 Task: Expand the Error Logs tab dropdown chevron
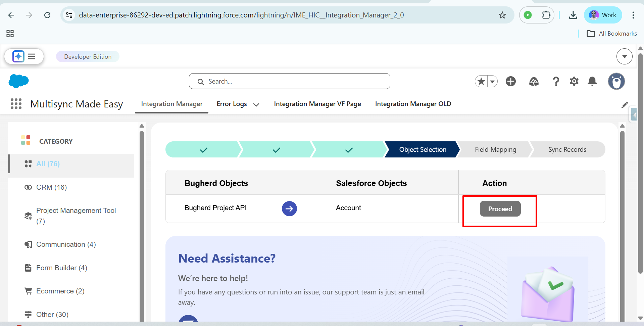pyautogui.click(x=256, y=105)
